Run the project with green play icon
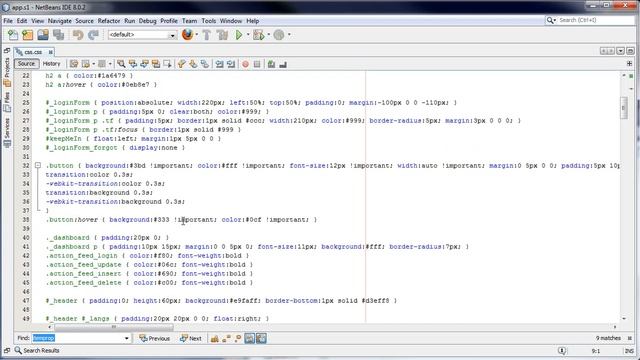The height and width of the screenshot is (360, 640). pos(239,35)
